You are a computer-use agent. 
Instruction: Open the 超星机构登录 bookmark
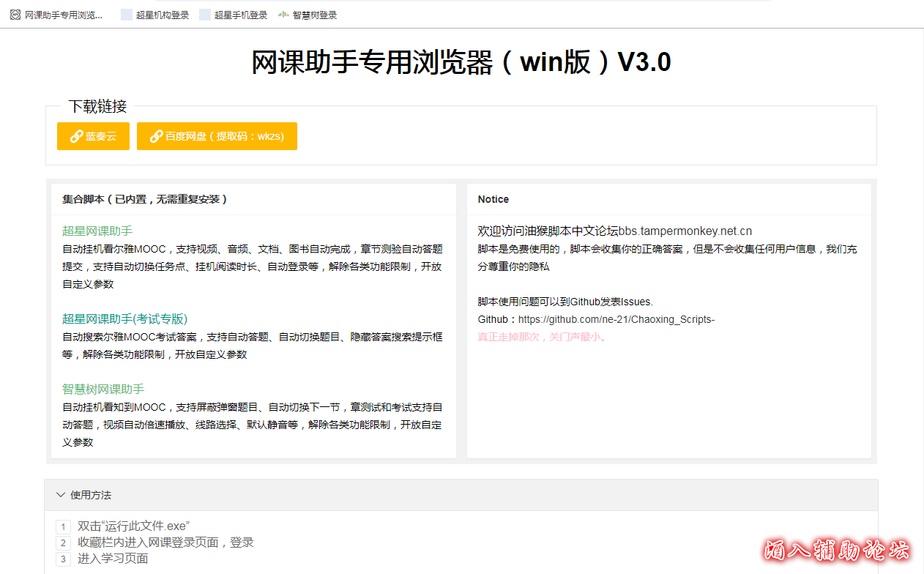[x=154, y=15]
